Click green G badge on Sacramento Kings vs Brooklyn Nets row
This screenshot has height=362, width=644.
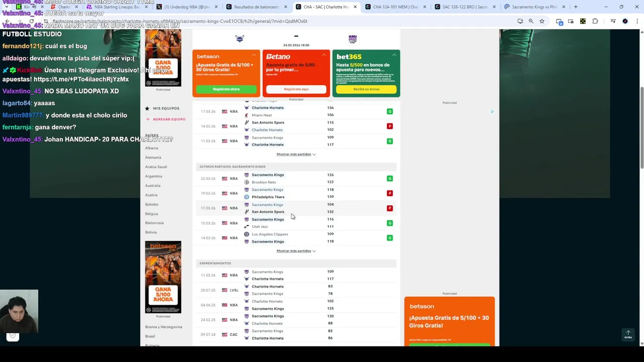(x=389, y=178)
